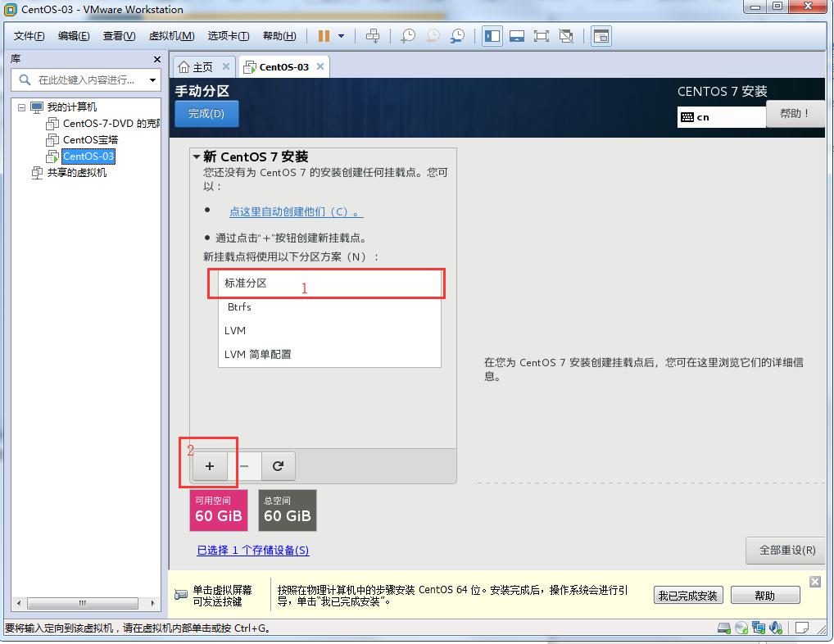This screenshot has width=834, height=644.
Task: Open the 帮助(H) menu
Action: 279,36
